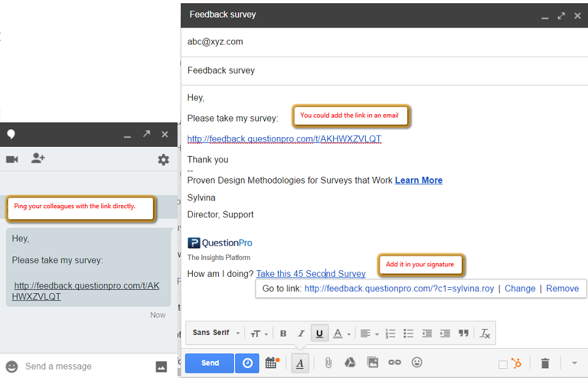This screenshot has height=378, width=588.
Task: Open the emoji picker in compose toolbar
Action: pyautogui.click(x=416, y=363)
